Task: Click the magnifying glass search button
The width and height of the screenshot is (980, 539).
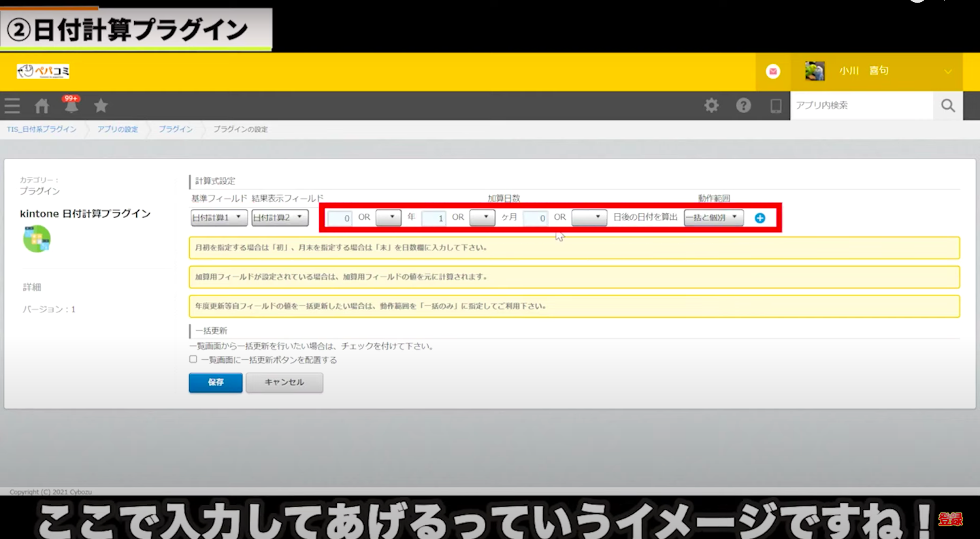Action: pos(948,105)
